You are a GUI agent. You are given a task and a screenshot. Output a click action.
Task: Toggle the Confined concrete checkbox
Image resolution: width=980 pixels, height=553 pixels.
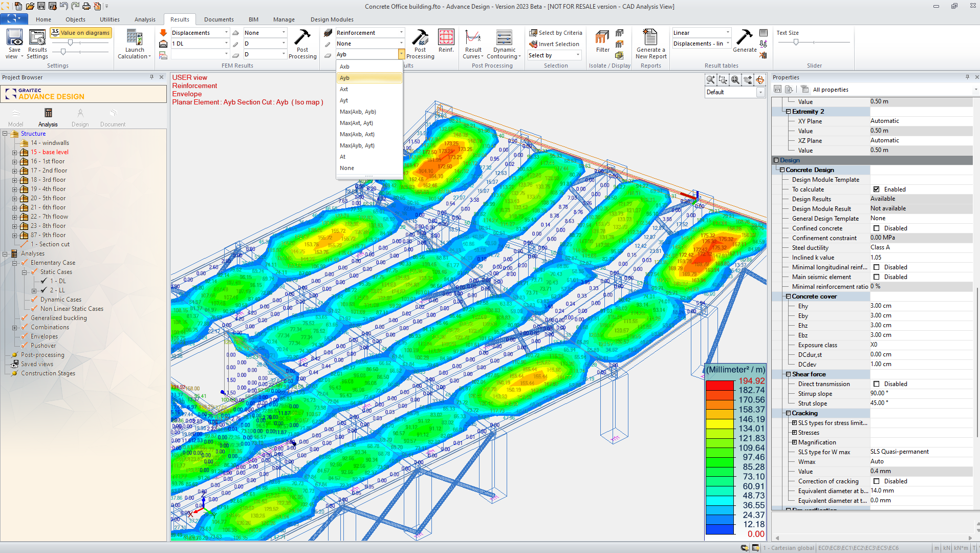[x=876, y=228]
